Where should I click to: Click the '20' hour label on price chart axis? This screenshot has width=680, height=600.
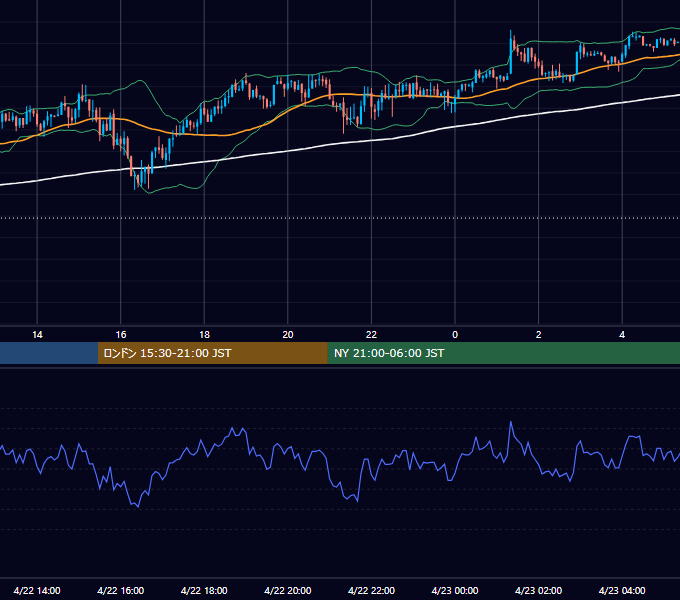click(x=288, y=335)
